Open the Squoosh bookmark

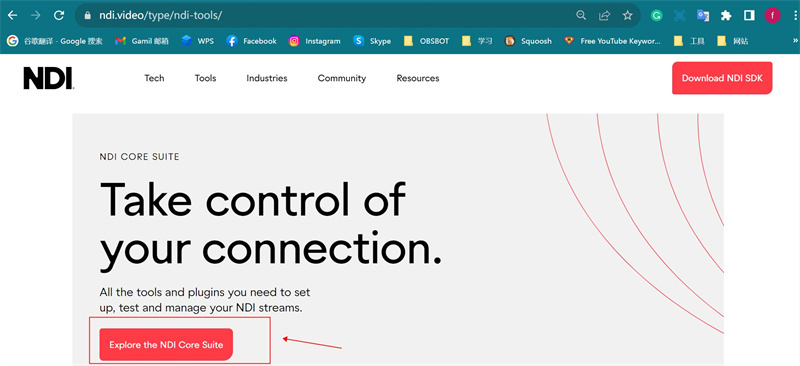(x=528, y=41)
